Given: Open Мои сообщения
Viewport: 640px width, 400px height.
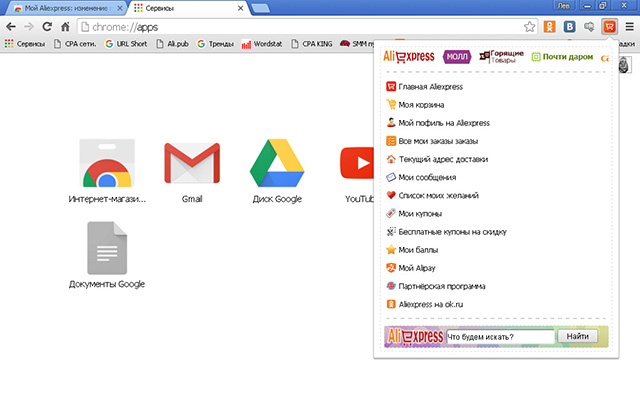Looking at the screenshot, I should (421, 177).
